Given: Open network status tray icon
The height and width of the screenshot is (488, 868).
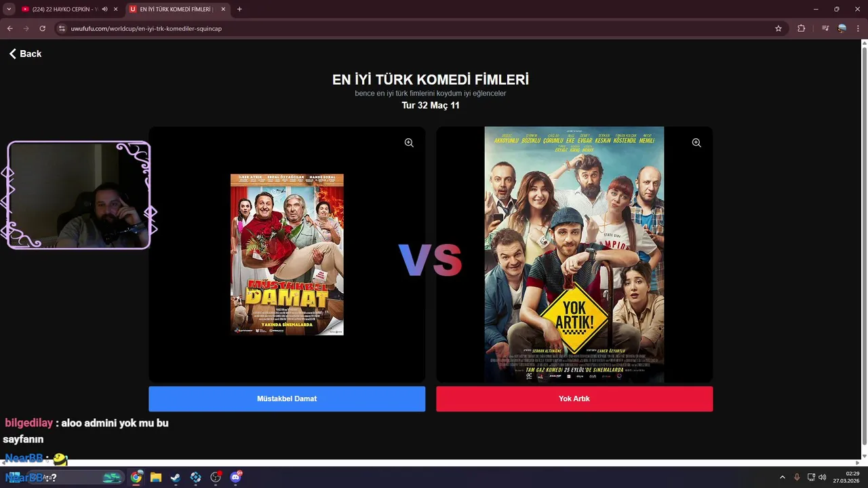Looking at the screenshot, I should (811, 477).
